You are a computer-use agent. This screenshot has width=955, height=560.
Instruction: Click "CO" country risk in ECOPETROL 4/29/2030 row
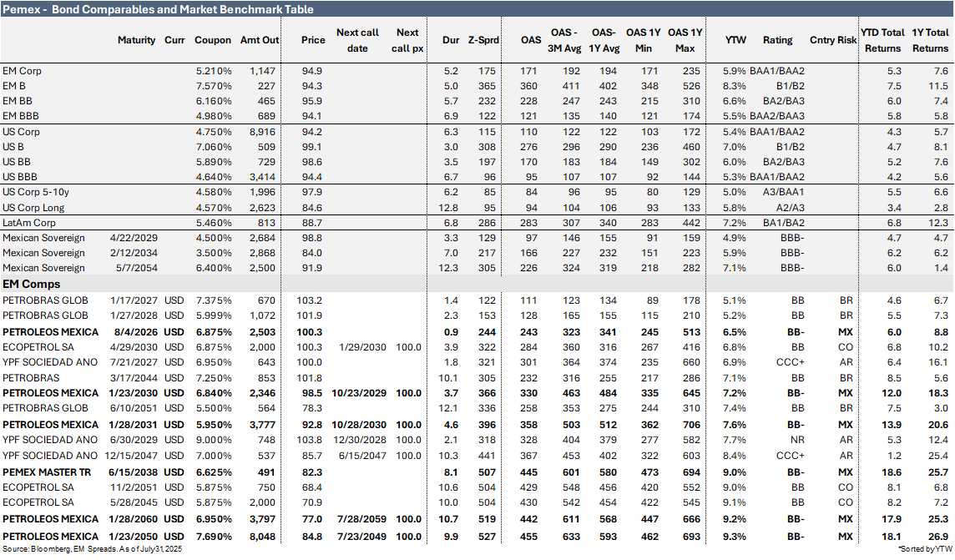(846, 347)
